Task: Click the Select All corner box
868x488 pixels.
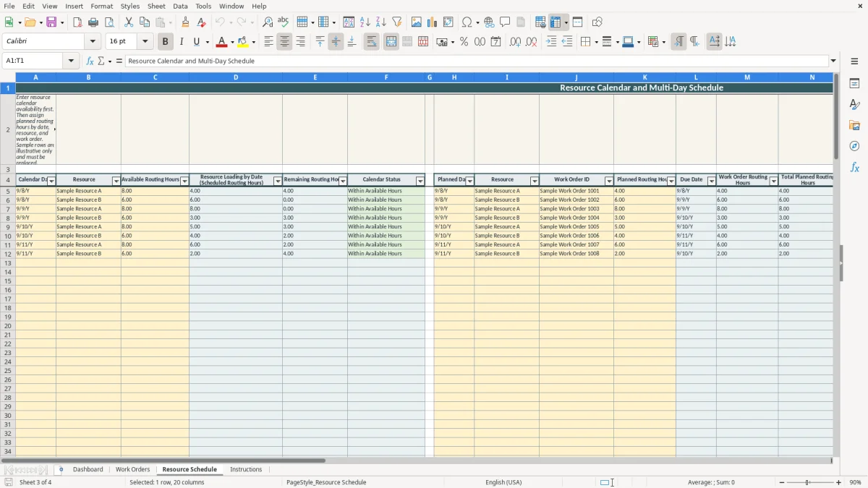Action: (x=8, y=77)
